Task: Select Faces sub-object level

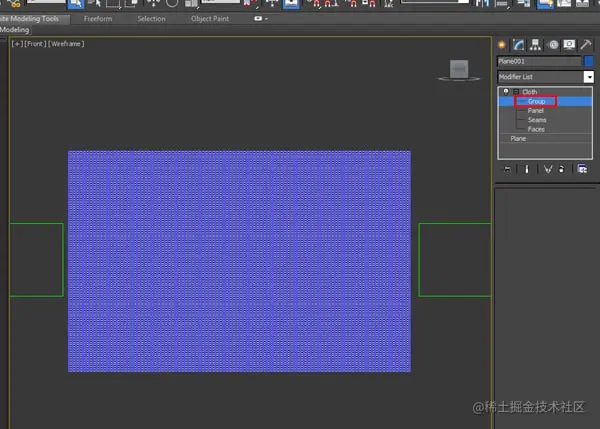Action: 536,129
